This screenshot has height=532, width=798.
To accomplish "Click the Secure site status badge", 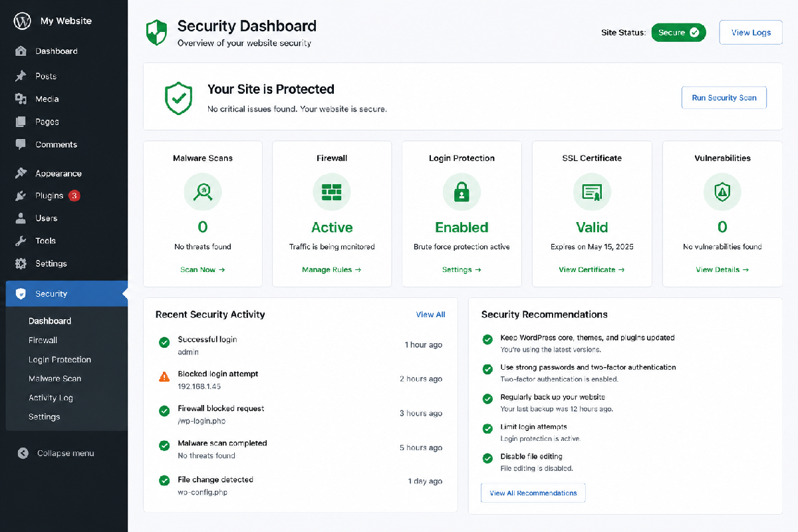I will click(678, 33).
